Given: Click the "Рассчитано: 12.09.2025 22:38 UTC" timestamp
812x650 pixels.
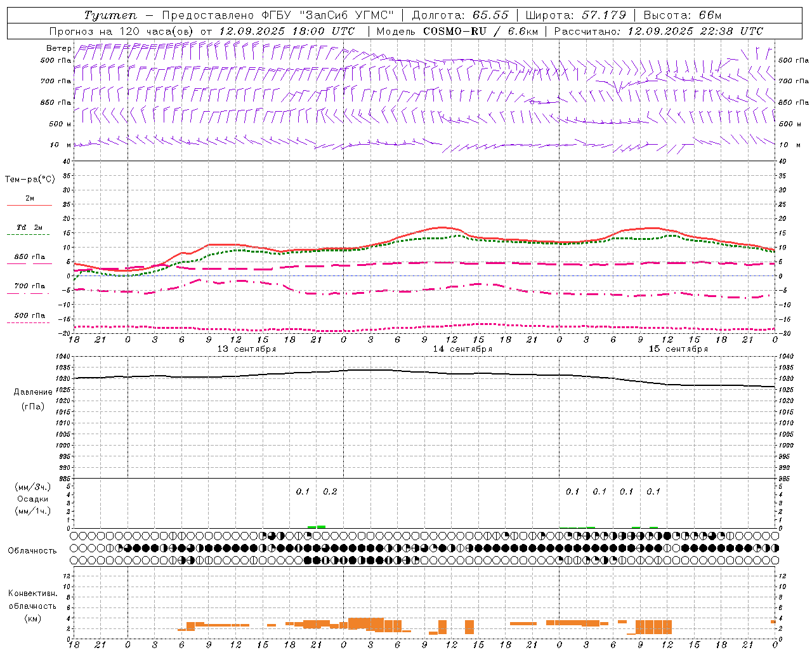Looking at the screenshot, I should coord(659,31).
